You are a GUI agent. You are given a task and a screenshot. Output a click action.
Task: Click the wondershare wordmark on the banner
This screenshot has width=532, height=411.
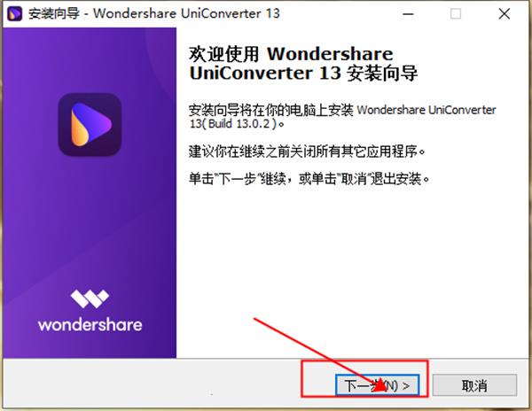(x=90, y=325)
